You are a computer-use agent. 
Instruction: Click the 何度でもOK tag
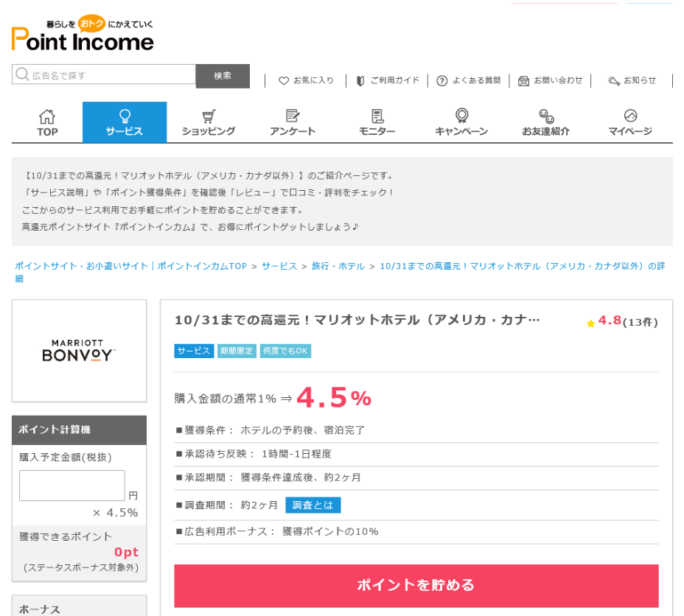(x=285, y=351)
